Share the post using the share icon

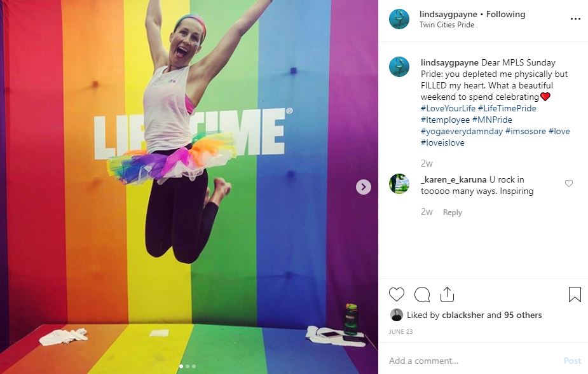[447, 294]
